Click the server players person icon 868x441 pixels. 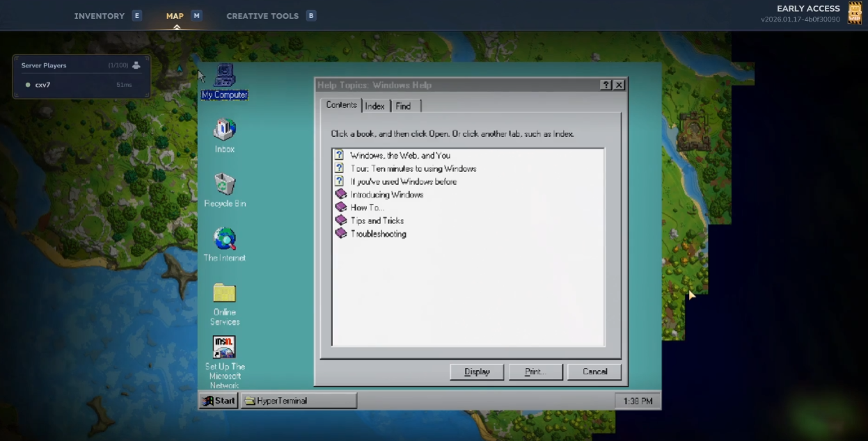coord(136,65)
